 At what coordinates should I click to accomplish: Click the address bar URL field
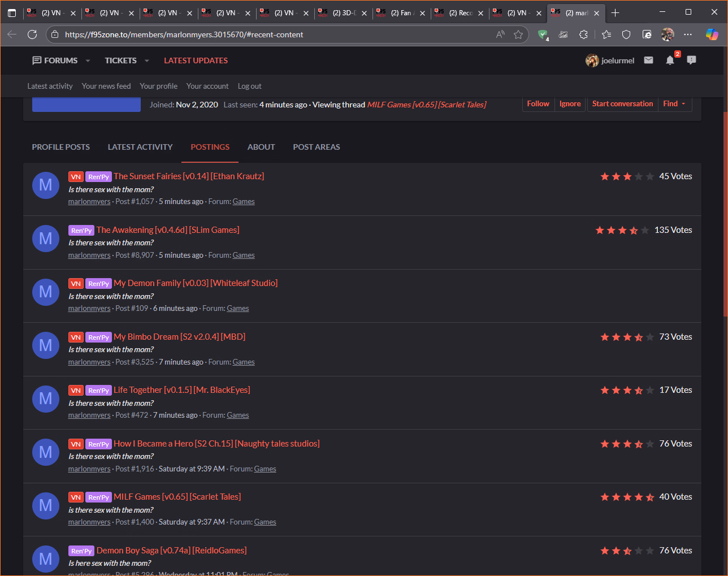click(271, 34)
